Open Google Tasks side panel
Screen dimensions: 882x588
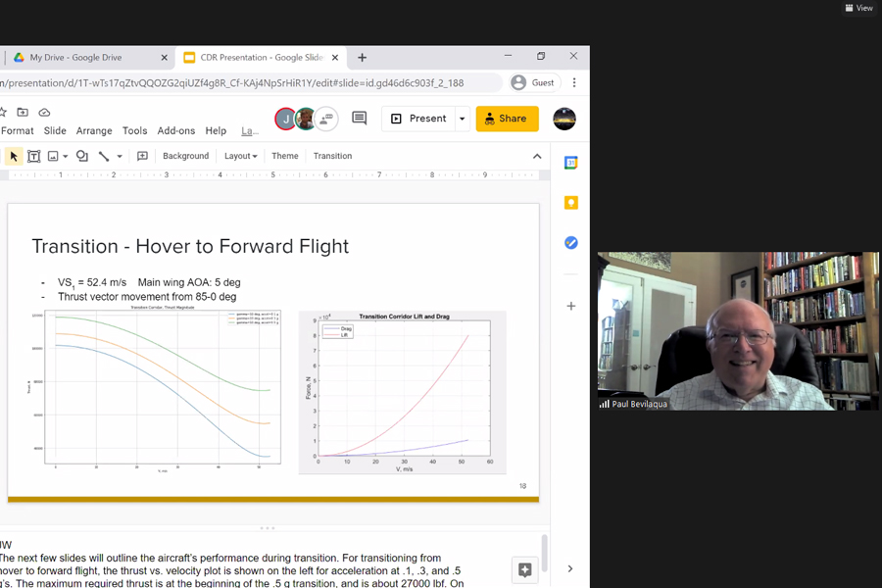click(x=570, y=242)
